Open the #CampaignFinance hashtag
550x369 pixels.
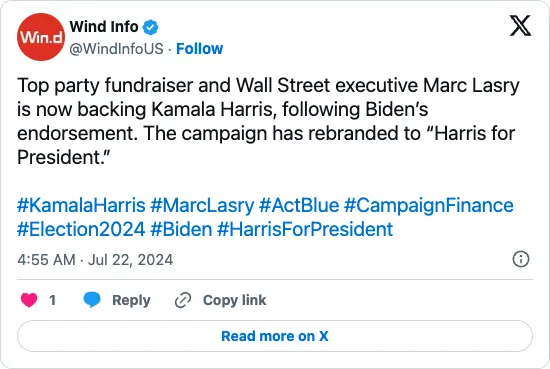(x=429, y=206)
